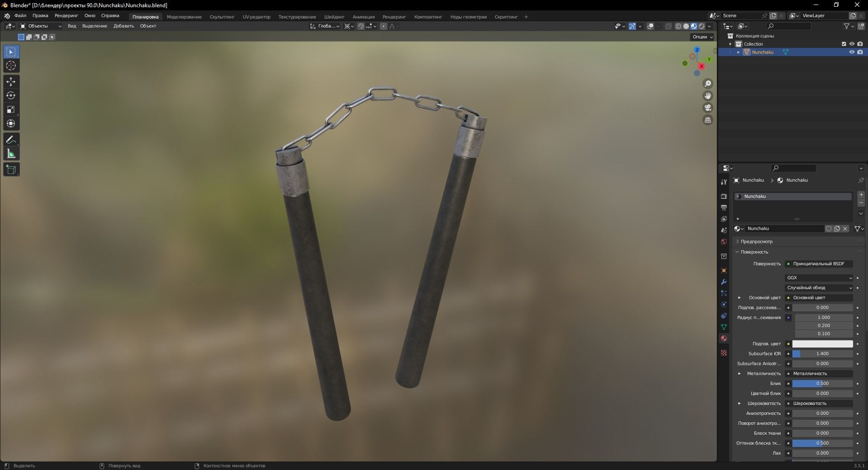Select the Measure ruler tool
This screenshot has width=868, height=470.
(11, 154)
